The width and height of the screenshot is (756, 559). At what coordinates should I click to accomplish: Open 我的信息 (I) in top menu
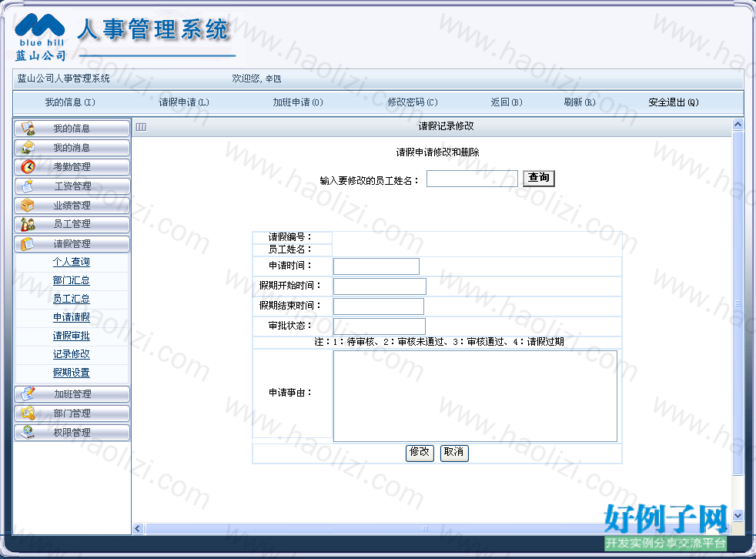(x=70, y=102)
